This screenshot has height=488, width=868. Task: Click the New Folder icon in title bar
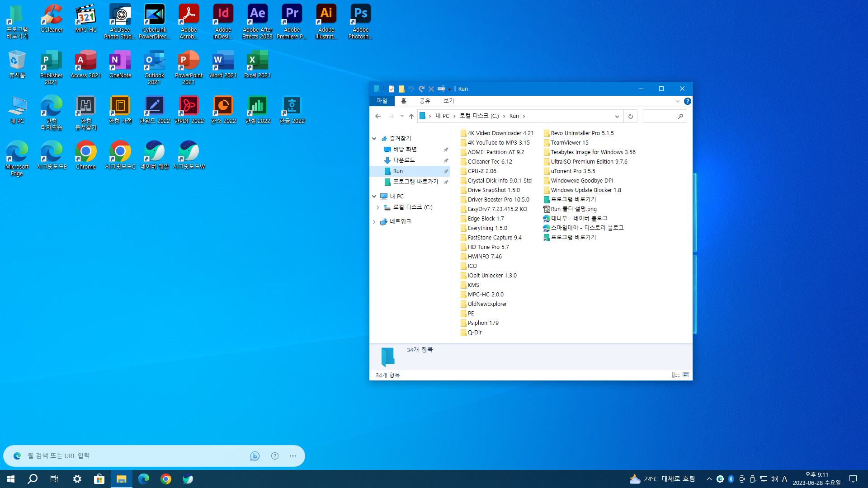coord(401,89)
